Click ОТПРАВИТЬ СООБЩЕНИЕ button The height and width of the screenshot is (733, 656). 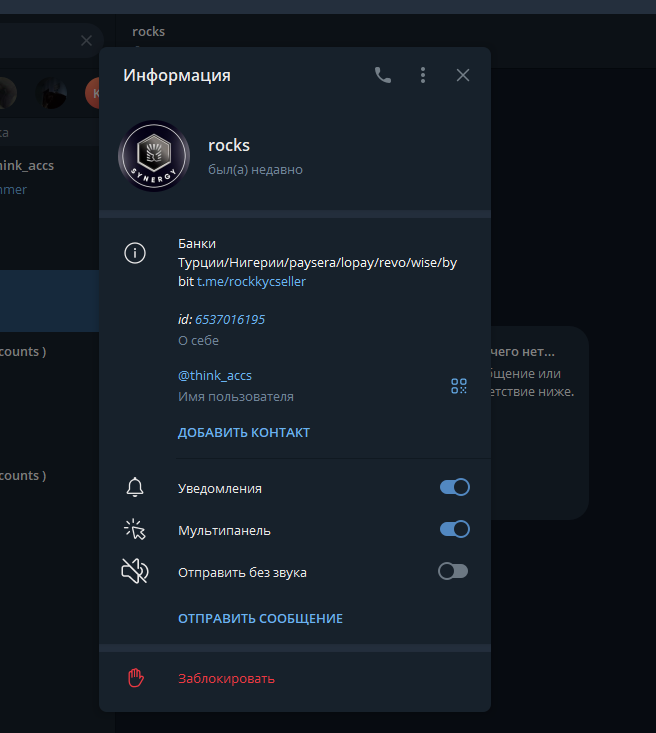[x=260, y=618]
